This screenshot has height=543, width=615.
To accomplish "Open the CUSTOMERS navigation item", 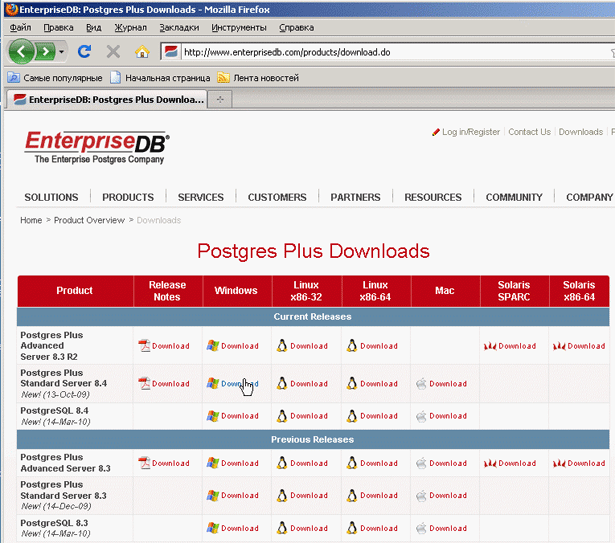I will click(x=277, y=197).
